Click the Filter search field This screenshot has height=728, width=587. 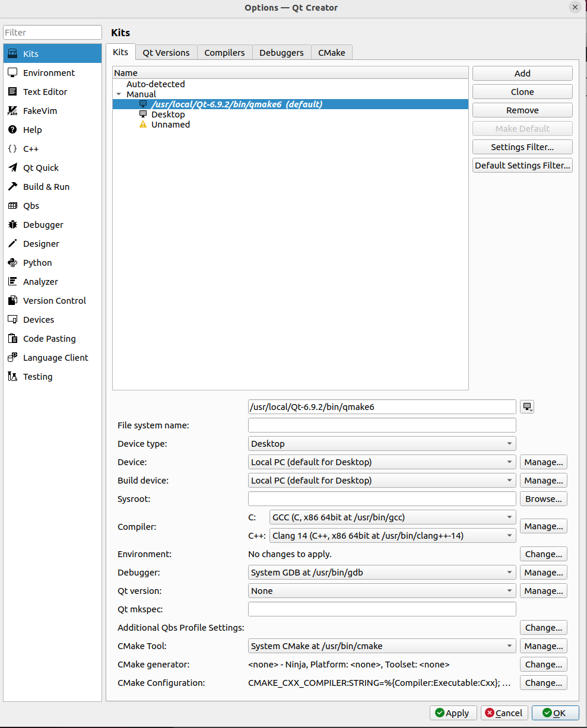(53, 33)
